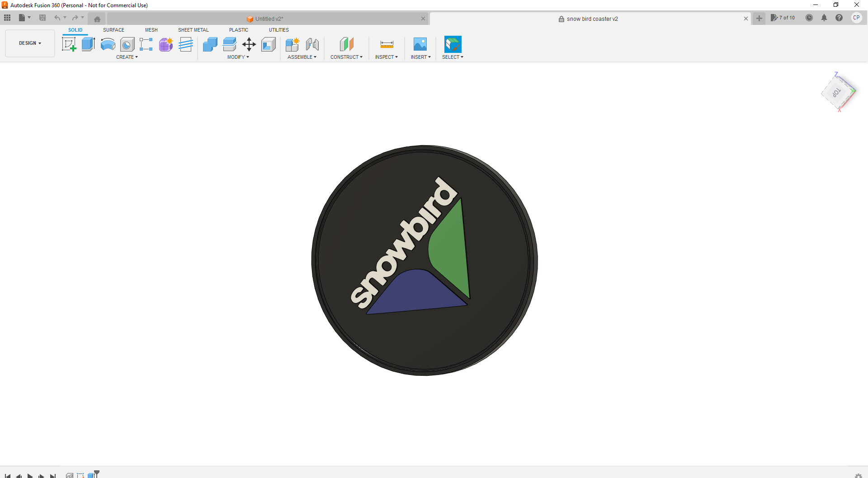The image size is (868, 478).
Task: Expand the CREATE menu dropdown
Action: tap(127, 57)
